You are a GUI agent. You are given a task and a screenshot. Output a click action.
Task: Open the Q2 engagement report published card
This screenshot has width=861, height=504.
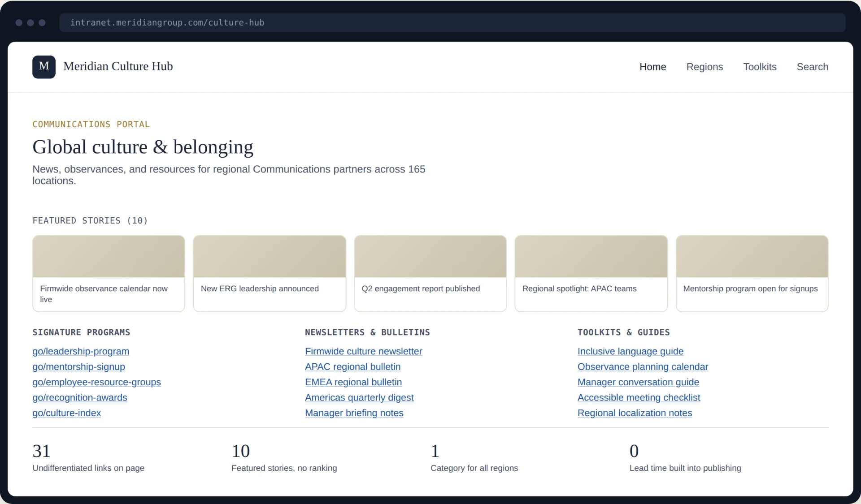pyautogui.click(x=430, y=273)
